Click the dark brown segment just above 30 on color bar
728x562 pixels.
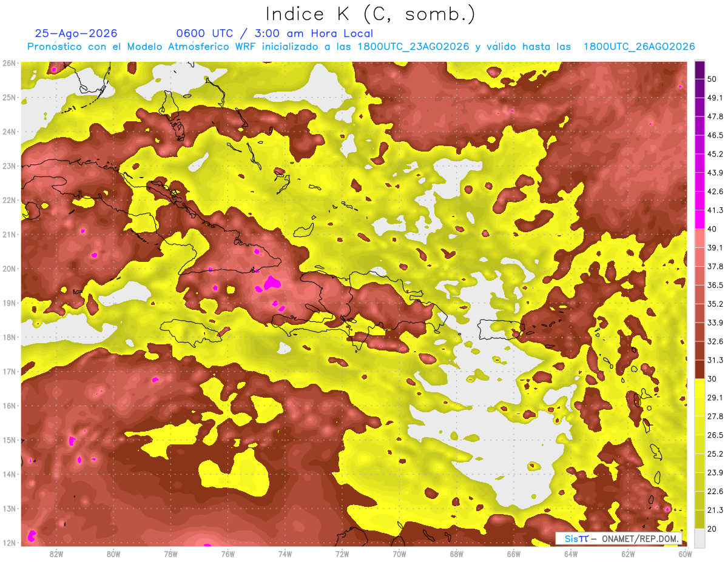700,369
